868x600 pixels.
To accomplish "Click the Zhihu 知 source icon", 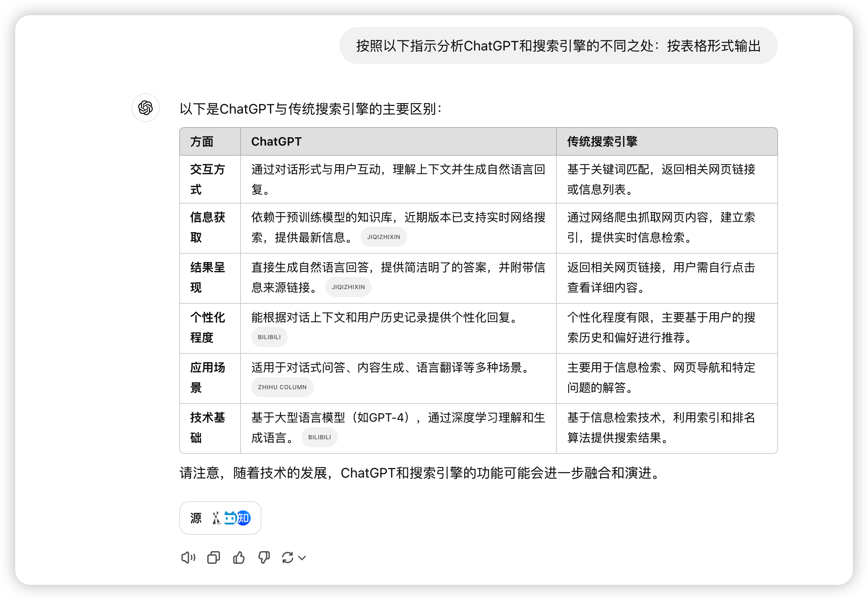I will pyautogui.click(x=244, y=518).
